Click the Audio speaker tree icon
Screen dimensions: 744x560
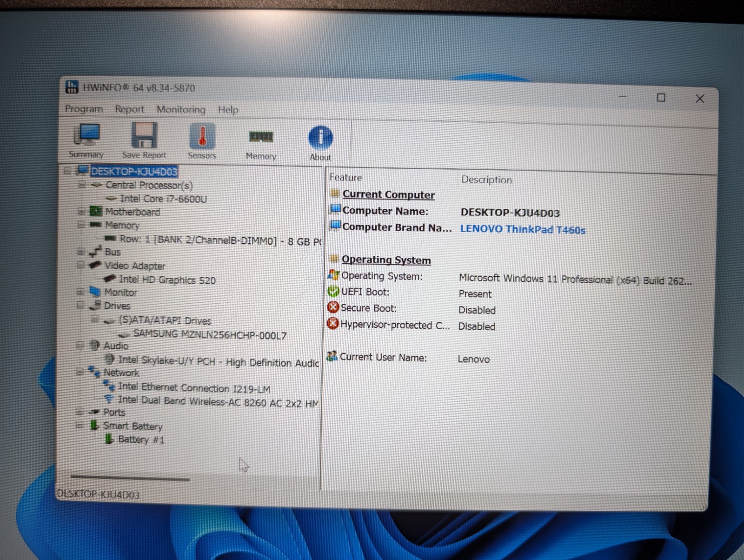(x=94, y=345)
